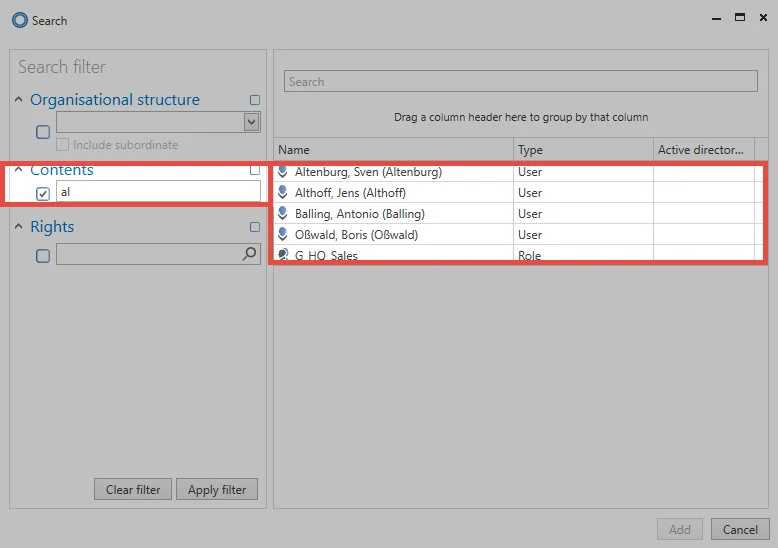Image resolution: width=778 pixels, height=548 pixels.
Task: Click the Clear filter button
Action: click(x=133, y=489)
